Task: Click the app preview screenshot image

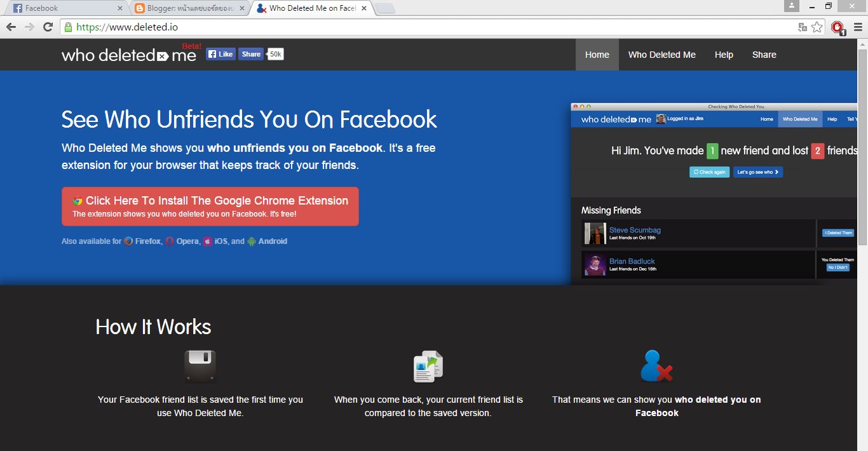Action: coord(714,194)
